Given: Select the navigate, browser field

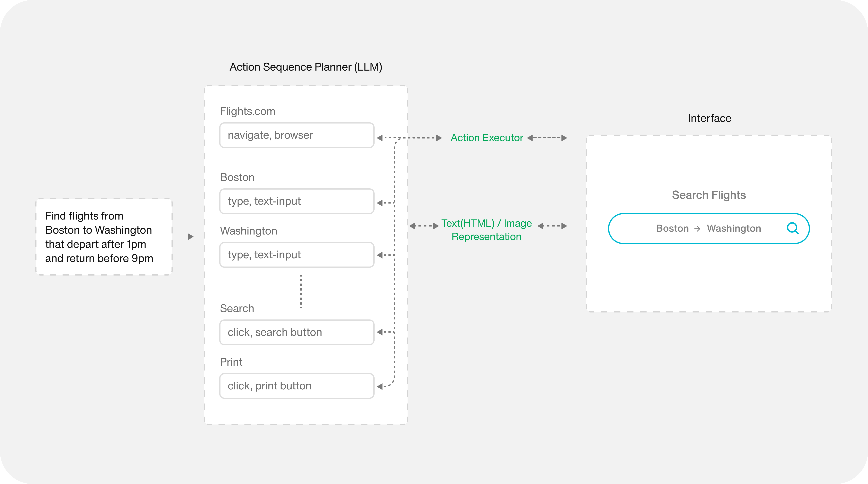Looking at the screenshot, I should [x=297, y=135].
